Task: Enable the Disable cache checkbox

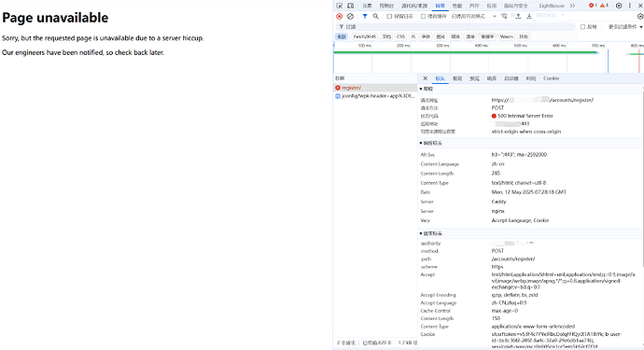Action: (423, 17)
